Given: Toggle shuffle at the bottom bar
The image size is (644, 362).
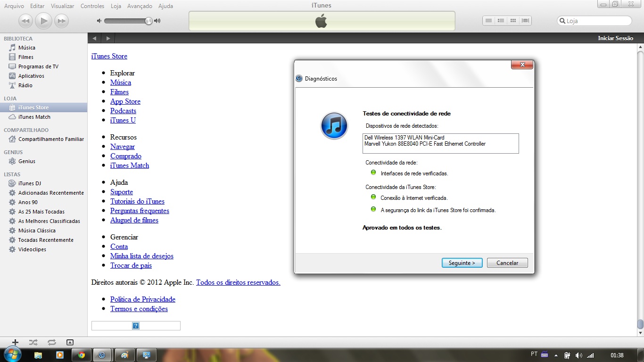Looking at the screenshot, I should click(x=33, y=343).
